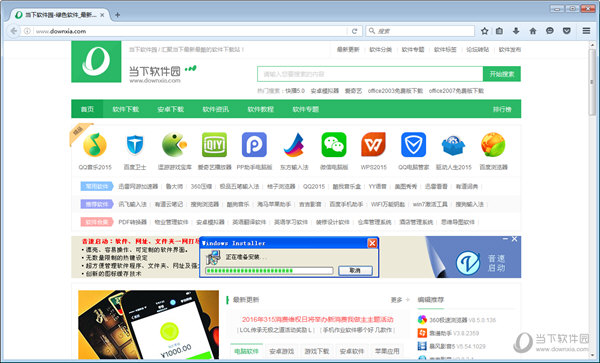600x363 pixels.
Task: Open the 百度浏览器 icon
Action: click(493, 145)
